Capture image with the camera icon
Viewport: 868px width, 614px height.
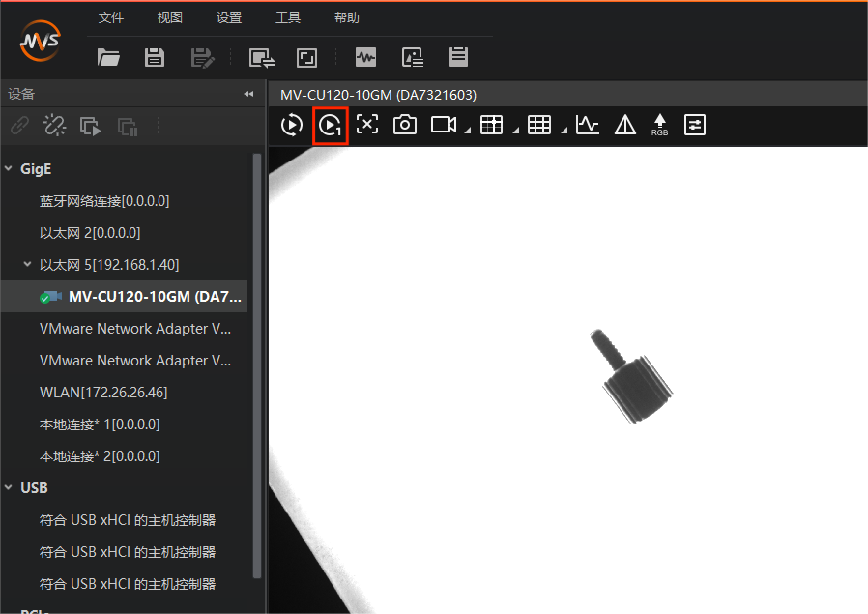coord(405,124)
